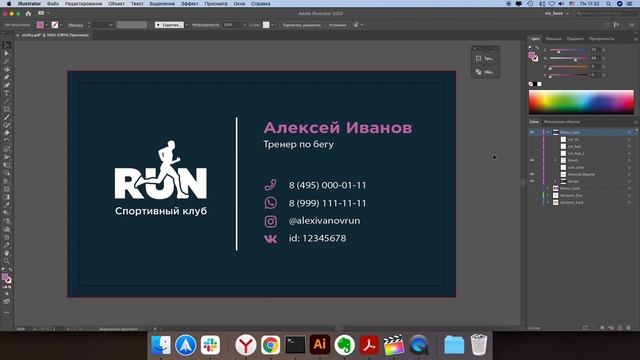Select the Type (T) tool
Viewport: 640px width, 360px height.
7,93
